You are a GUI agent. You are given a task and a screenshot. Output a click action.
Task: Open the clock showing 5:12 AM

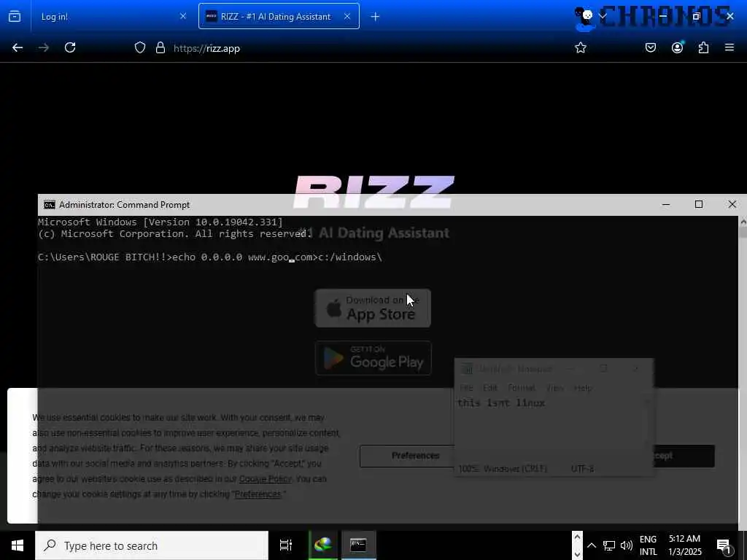684,545
